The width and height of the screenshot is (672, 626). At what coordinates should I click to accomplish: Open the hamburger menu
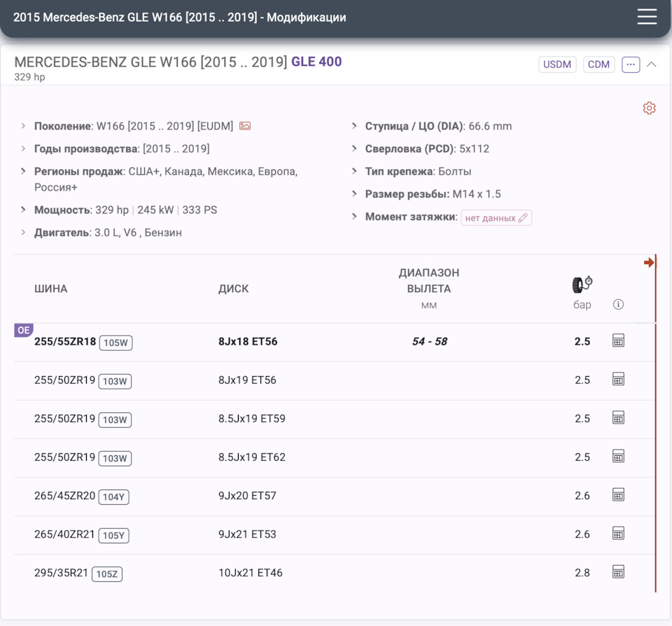tap(647, 17)
